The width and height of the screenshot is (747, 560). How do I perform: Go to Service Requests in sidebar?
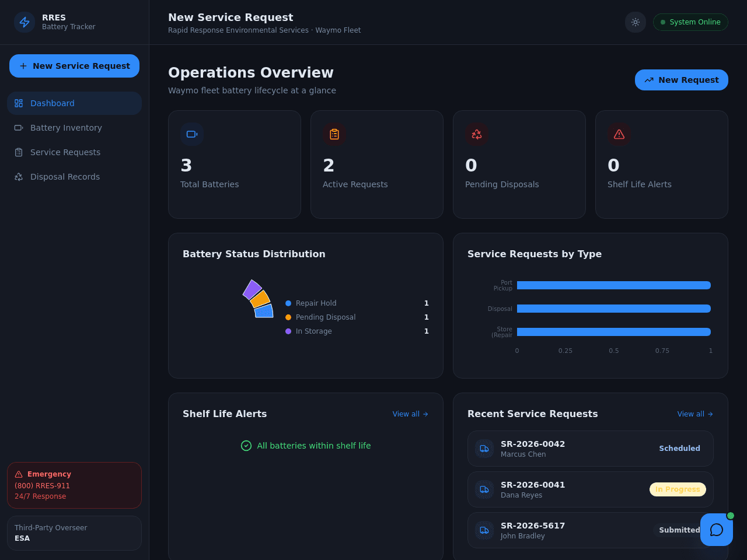pos(74,152)
